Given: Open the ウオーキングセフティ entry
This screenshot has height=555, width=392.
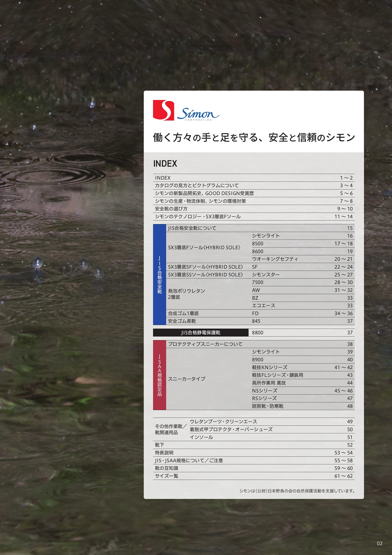Looking at the screenshot, I should [x=275, y=259].
